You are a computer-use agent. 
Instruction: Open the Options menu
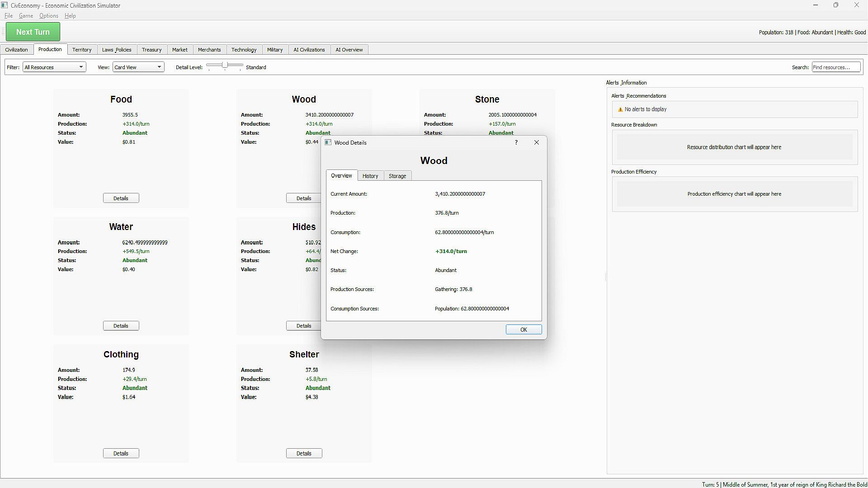[48, 16]
